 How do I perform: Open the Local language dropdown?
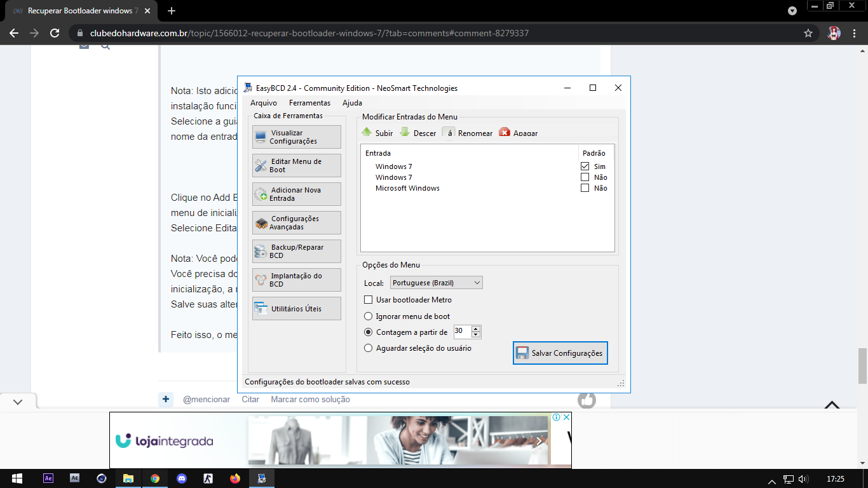point(436,283)
